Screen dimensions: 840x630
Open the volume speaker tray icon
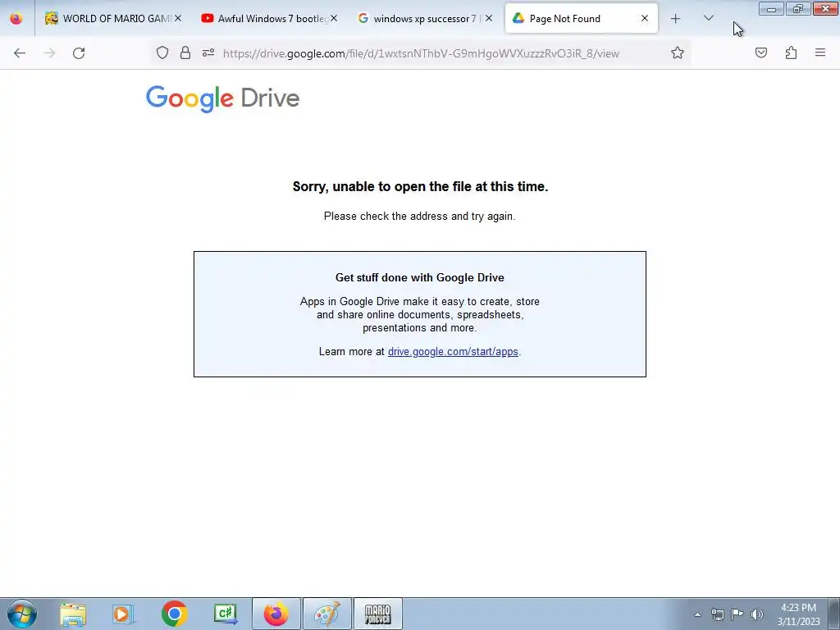[x=757, y=614]
